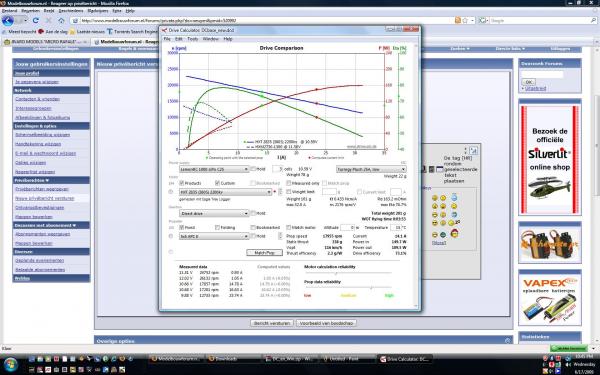The height and width of the screenshot is (375, 600).
Task: Click the RSS feed icon in address bar
Action: coord(458,20)
